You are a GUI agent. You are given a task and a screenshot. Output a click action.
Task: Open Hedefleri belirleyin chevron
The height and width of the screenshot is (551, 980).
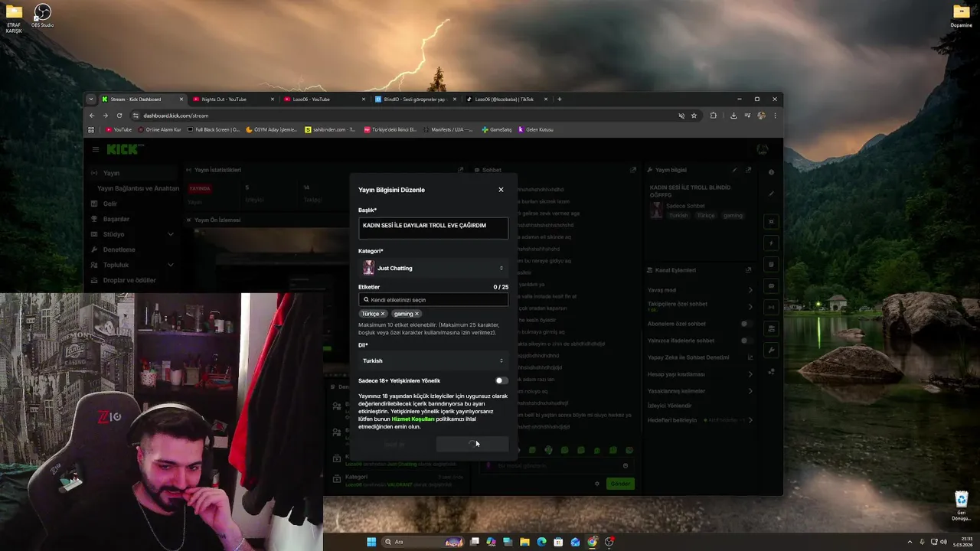750,420
